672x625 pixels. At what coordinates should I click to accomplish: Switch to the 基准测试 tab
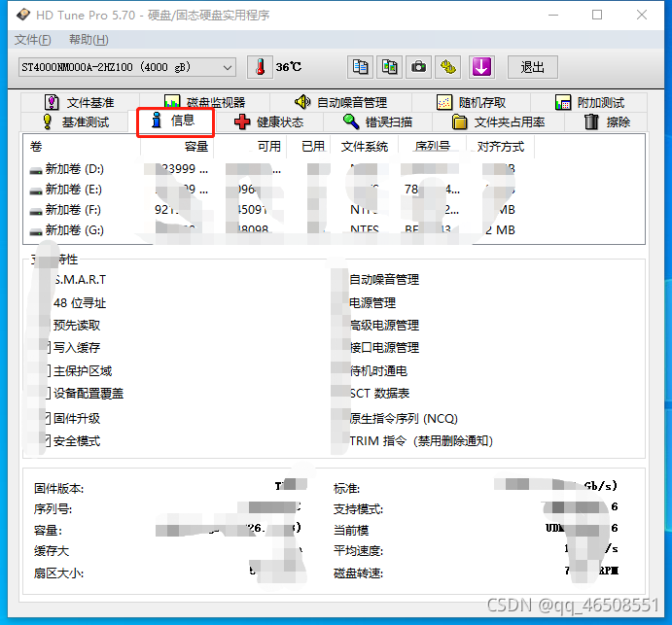coord(76,122)
